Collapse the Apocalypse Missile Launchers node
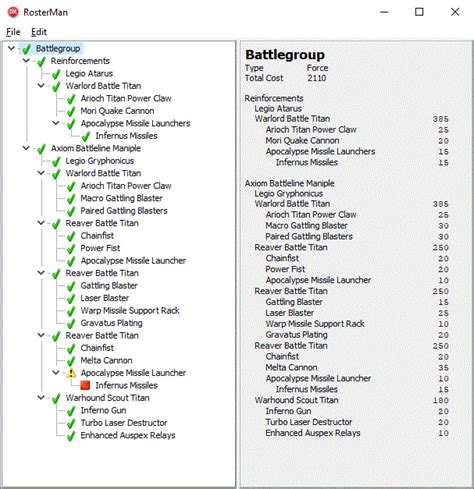This screenshot has width=474, height=489. (x=56, y=123)
